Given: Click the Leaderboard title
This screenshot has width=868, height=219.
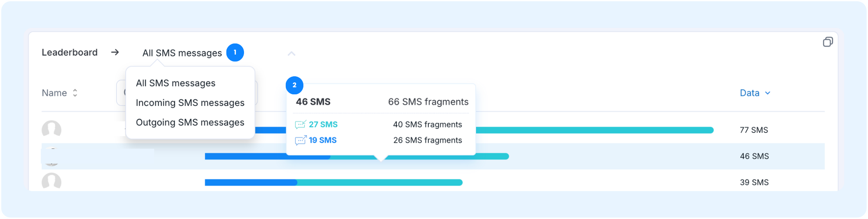Looking at the screenshot, I should click(x=70, y=52).
